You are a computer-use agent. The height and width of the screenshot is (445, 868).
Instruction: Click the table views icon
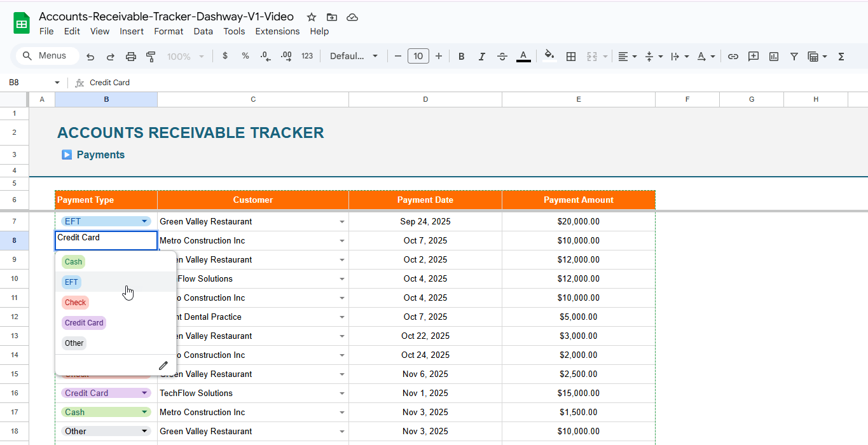(817, 57)
